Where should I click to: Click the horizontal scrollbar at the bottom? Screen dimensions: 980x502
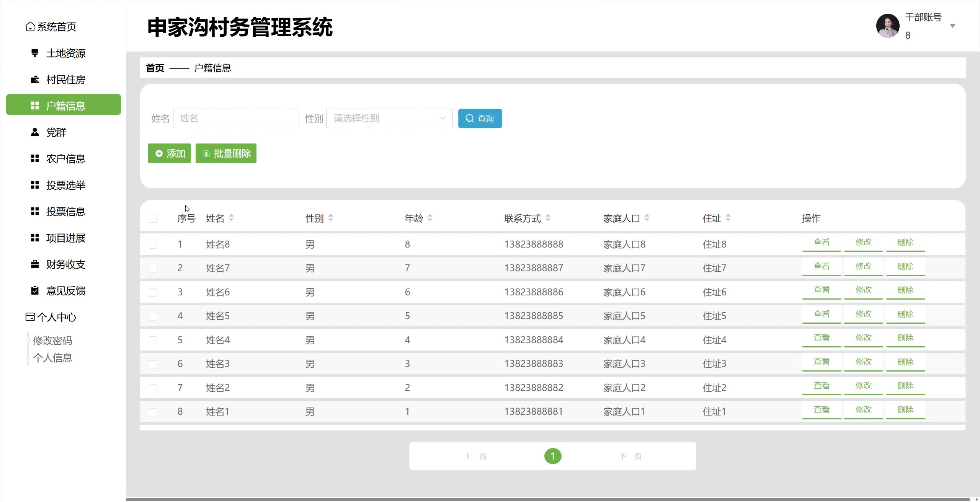pyautogui.click(x=547, y=499)
